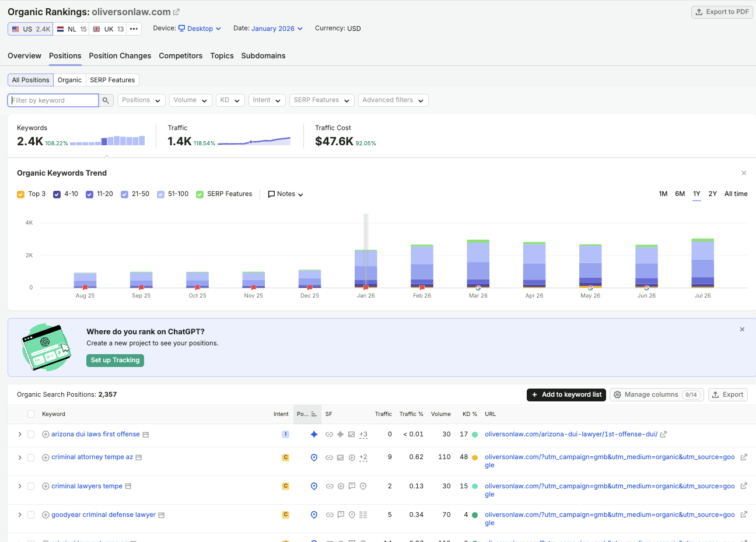The width and height of the screenshot is (756, 542).
Task: Dismiss the ChatGPT rank banner
Action: pyautogui.click(x=742, y=329)
